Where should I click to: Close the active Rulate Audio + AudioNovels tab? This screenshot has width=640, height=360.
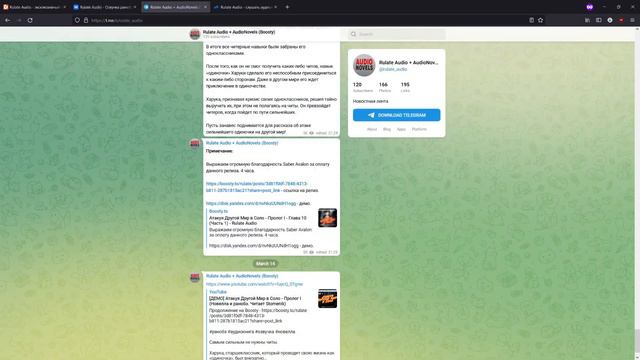pyautogui.click(x=205, y=7)
